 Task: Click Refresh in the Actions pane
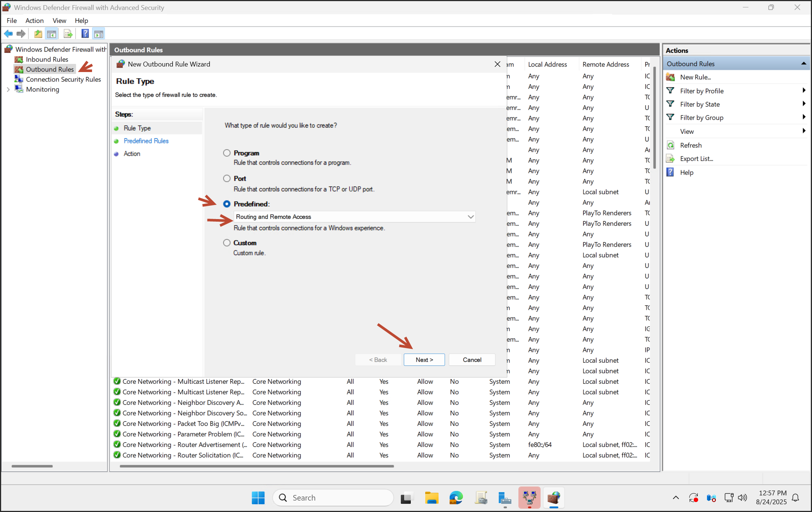tap(690, 145)
